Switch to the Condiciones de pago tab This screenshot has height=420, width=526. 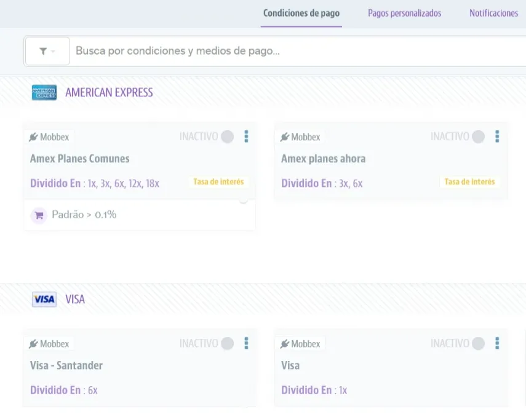click(301, 14)
